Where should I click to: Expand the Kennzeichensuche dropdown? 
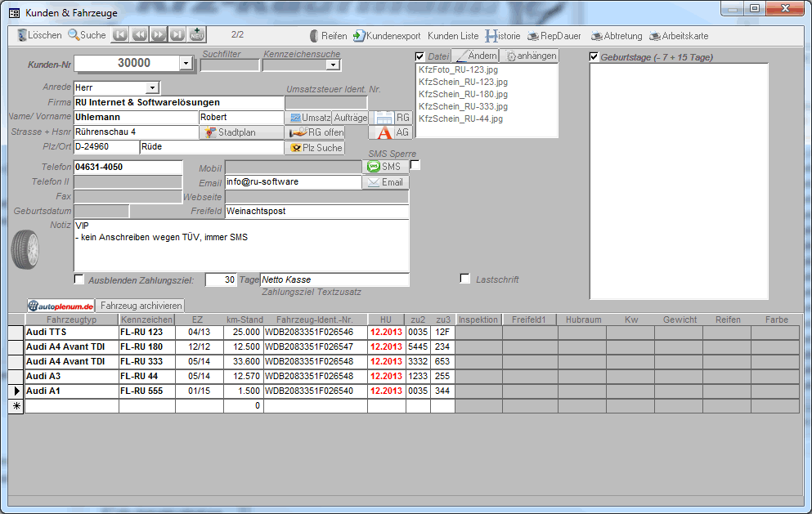tap(334, 65)
